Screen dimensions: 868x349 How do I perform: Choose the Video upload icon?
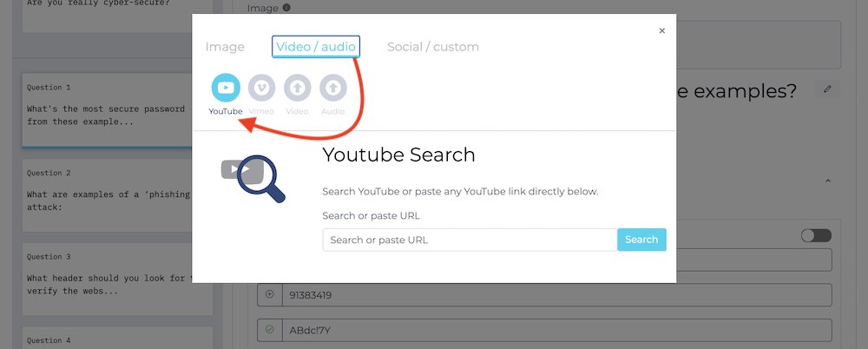297,88
